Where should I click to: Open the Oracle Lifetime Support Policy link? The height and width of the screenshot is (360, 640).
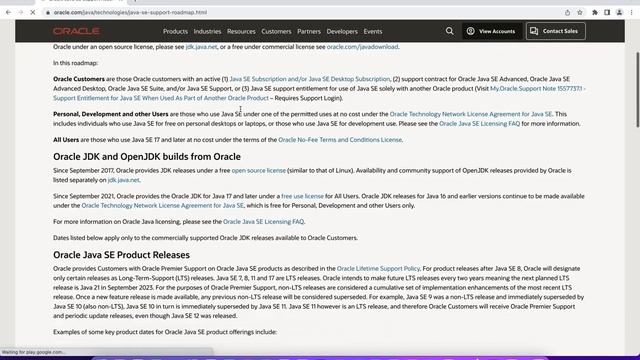click(378, 269)
